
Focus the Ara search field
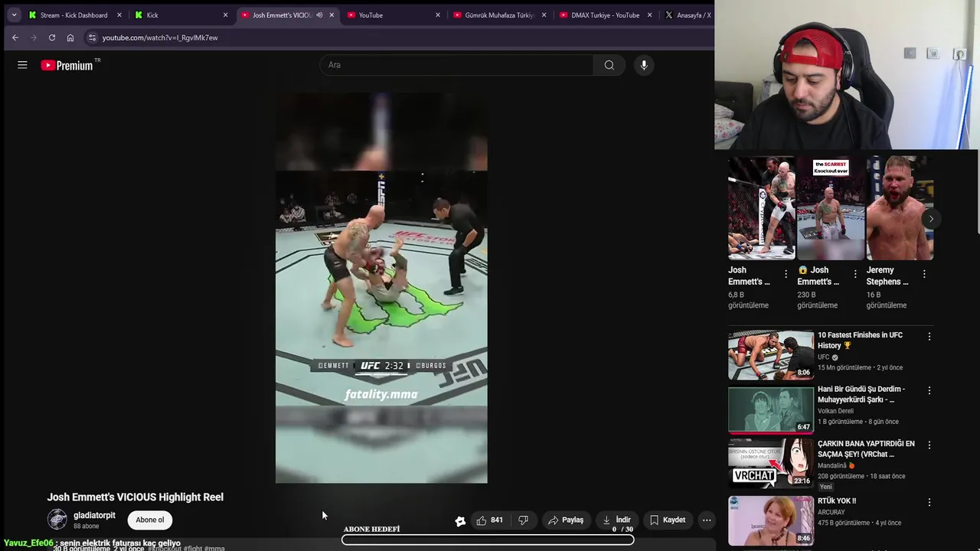[456, 65]
